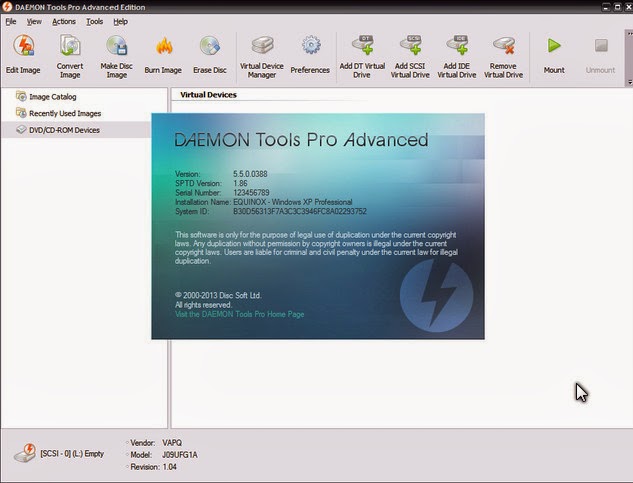Click the Model value J09UFG1A

pyautogui.click(x=180, y=455)
